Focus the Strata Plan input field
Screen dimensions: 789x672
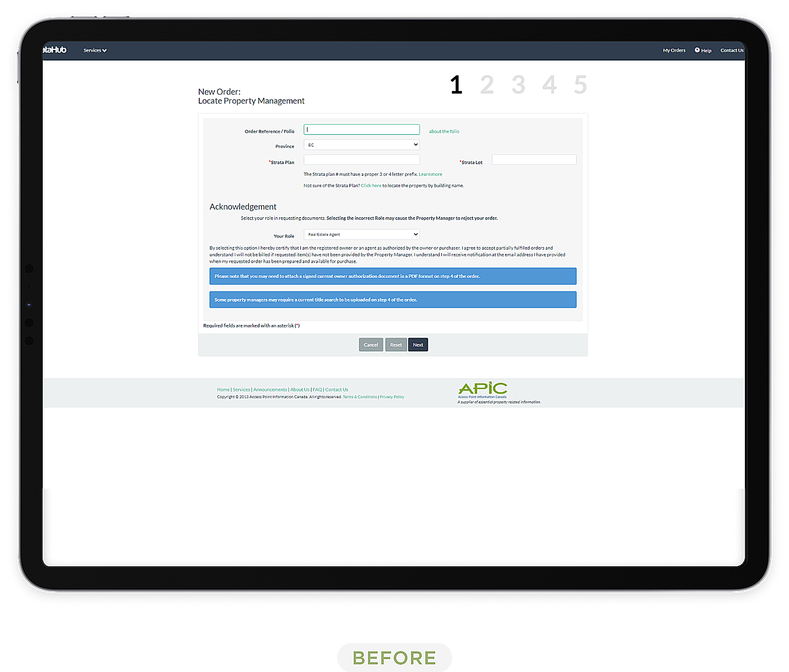click(x=361, y=160)
